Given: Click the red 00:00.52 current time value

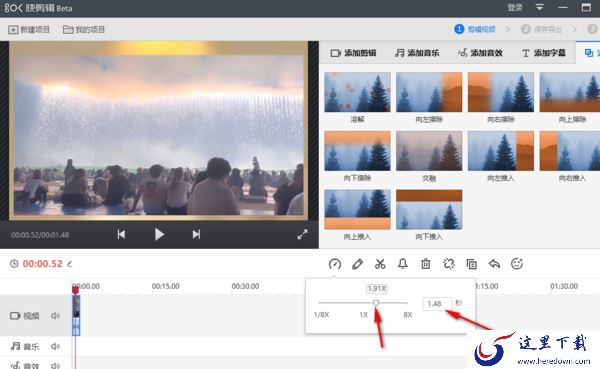Looking at the screenshot, I should click(42, 264).
